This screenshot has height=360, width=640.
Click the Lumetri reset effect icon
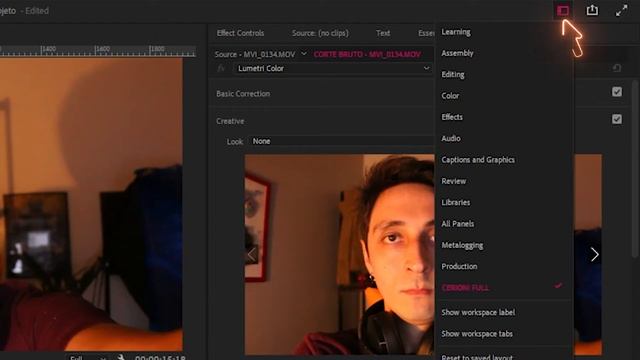pos(617,68)
